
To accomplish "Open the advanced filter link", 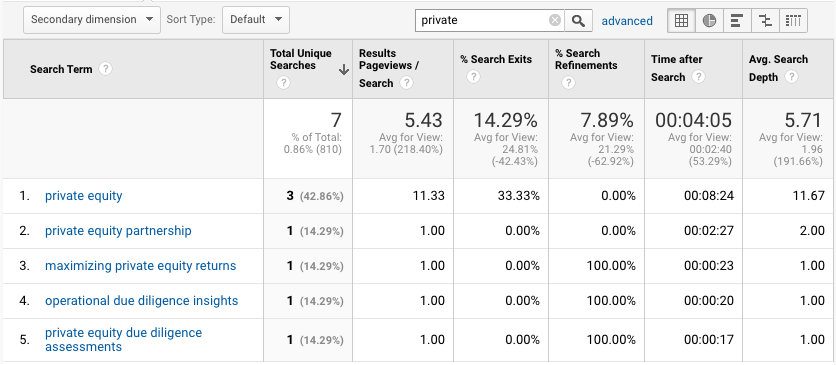I will coord(627,21).
